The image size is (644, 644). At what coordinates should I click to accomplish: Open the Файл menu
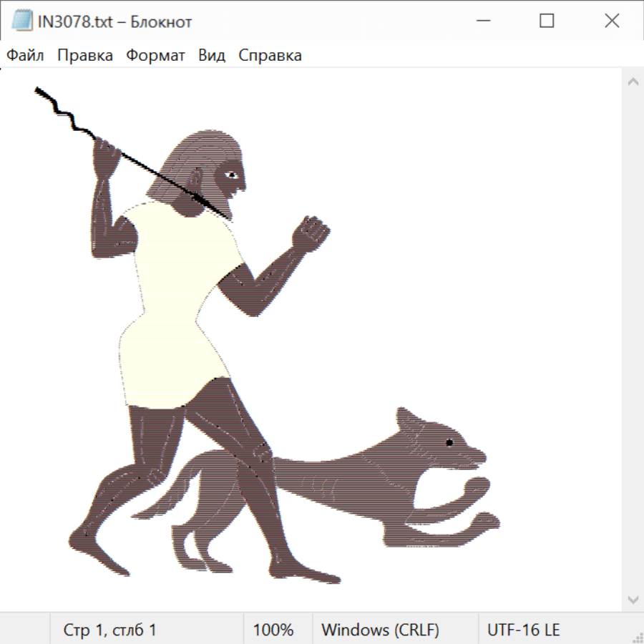[25, 56]
